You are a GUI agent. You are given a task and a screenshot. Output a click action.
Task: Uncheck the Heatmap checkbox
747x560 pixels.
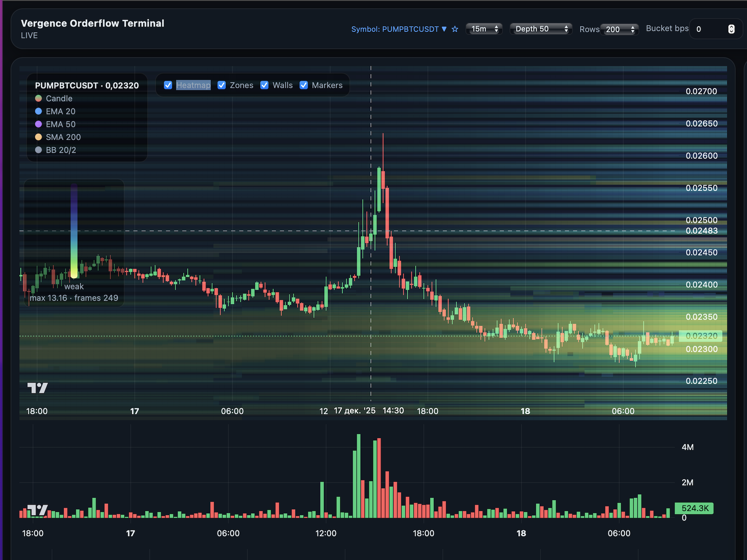pyautogui.click(x=168, y=85)
